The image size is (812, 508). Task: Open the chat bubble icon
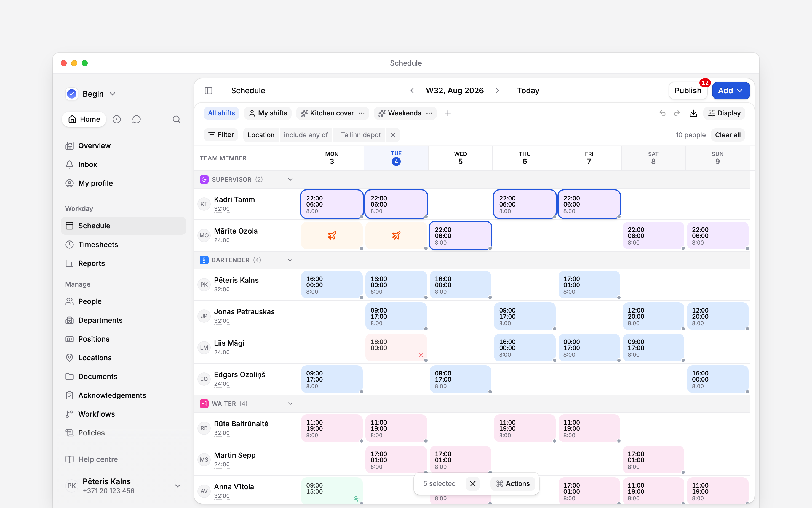point(136,119)
